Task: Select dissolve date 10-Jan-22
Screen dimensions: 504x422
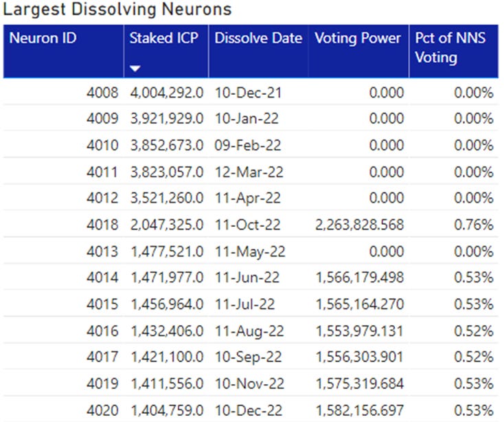Action: (247, 118)
